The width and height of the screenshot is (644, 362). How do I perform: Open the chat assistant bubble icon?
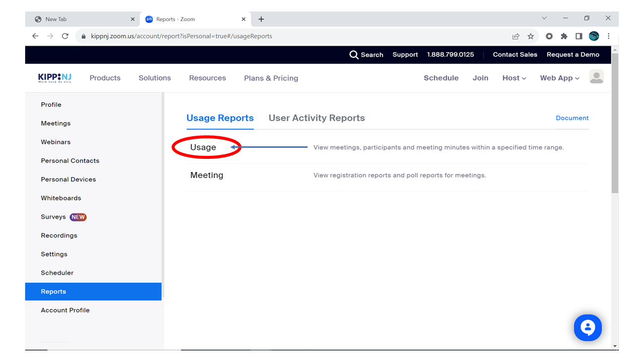(x=588, y=328)
